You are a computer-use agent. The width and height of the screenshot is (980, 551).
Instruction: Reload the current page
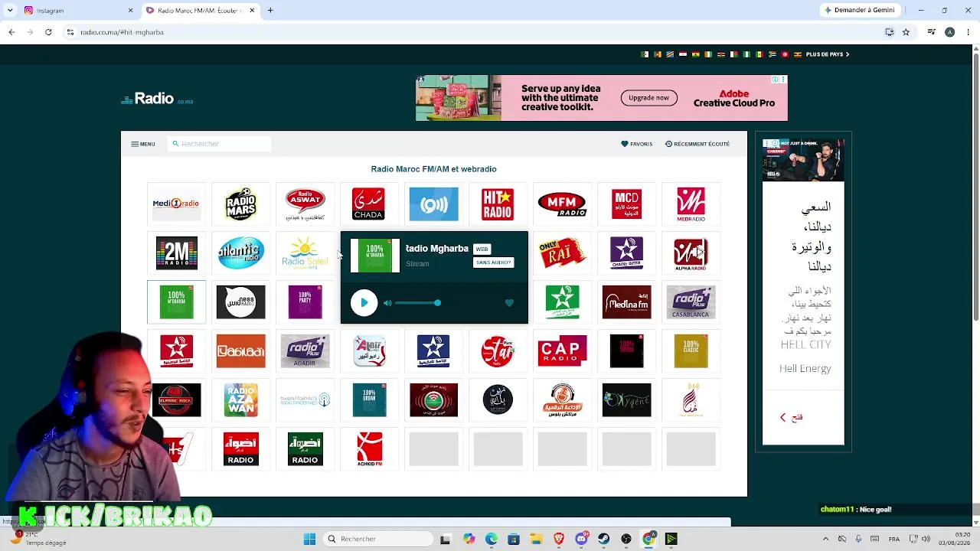pyautogui.click(x=48, y=32)
